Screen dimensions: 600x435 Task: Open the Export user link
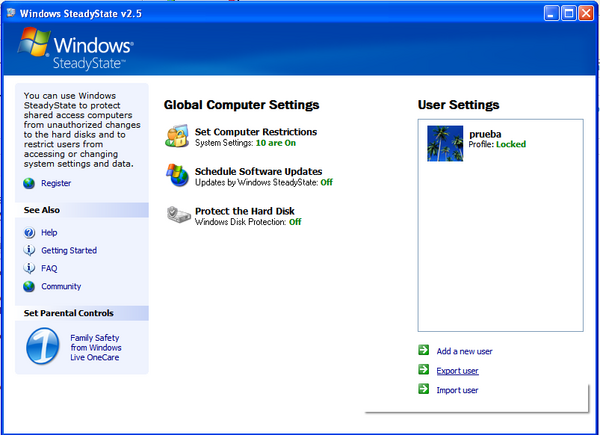click(457, 371)
